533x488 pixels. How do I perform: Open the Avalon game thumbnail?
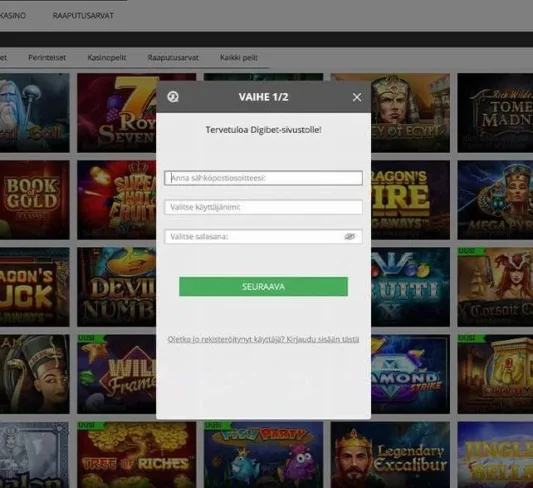coord(34,455)
